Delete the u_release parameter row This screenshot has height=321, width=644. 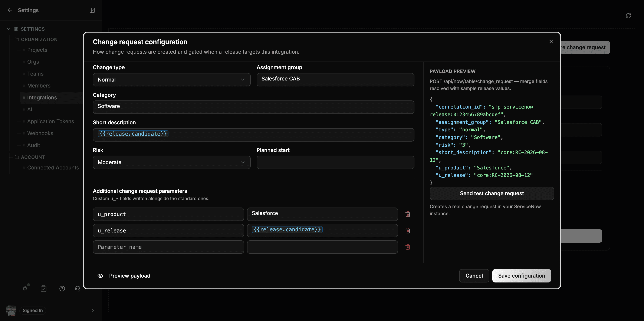408,231
